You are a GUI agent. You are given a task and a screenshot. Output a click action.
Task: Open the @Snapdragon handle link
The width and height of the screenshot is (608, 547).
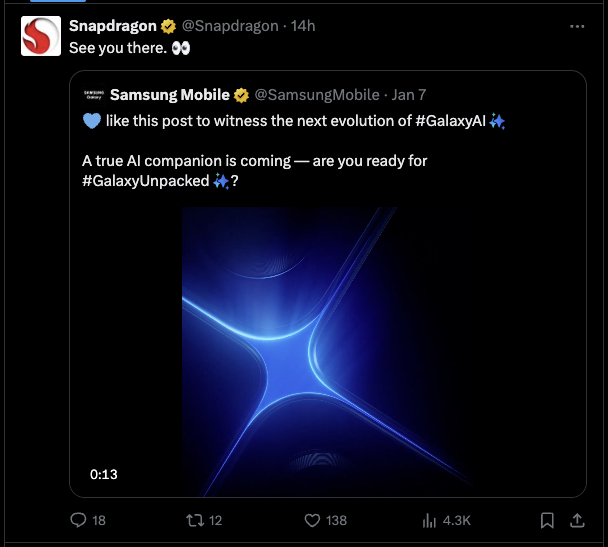(230, 26)
